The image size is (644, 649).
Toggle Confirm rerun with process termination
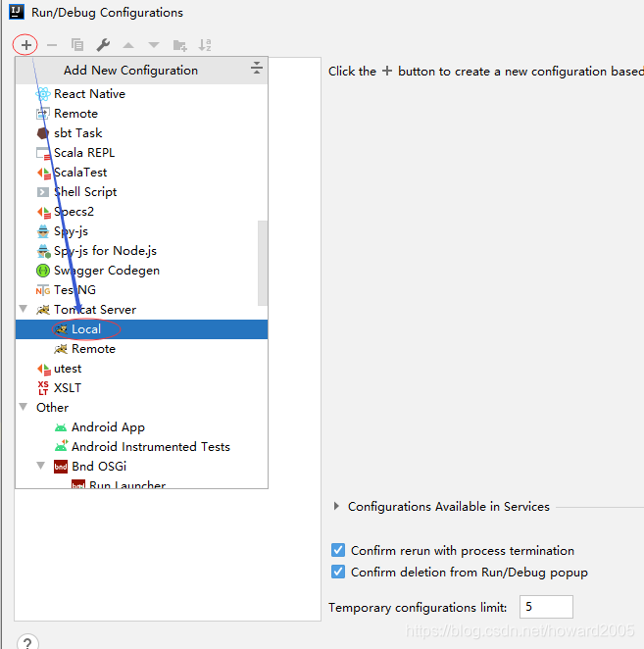coord(338,550)
